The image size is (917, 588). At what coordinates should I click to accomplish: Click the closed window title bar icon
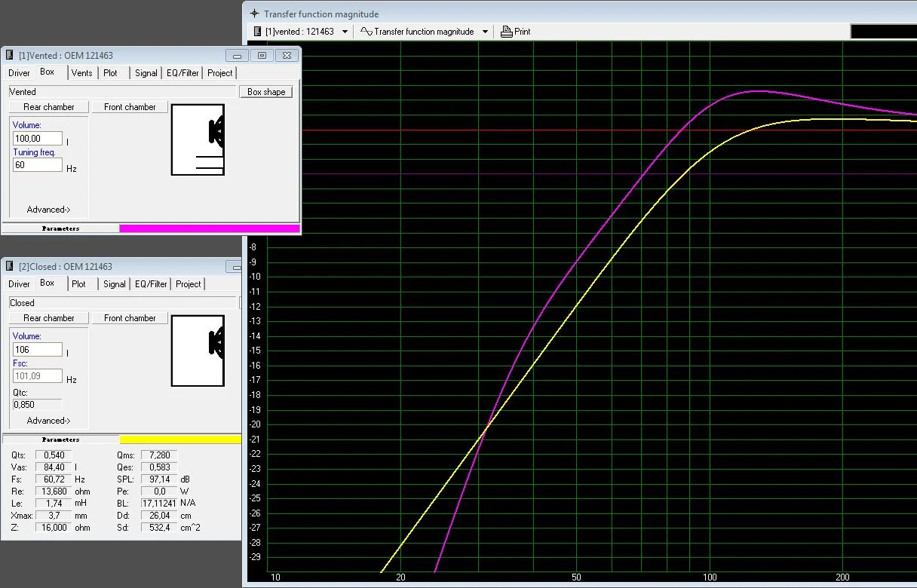click(x=10, y=267)
